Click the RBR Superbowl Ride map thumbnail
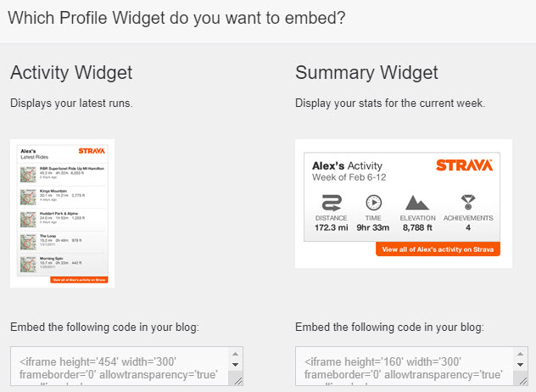Screen dimensions: 536x392 31,173
